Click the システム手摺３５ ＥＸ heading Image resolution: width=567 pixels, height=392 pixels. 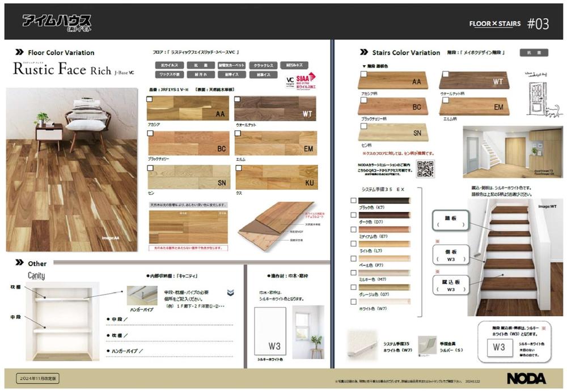[383, 189]
